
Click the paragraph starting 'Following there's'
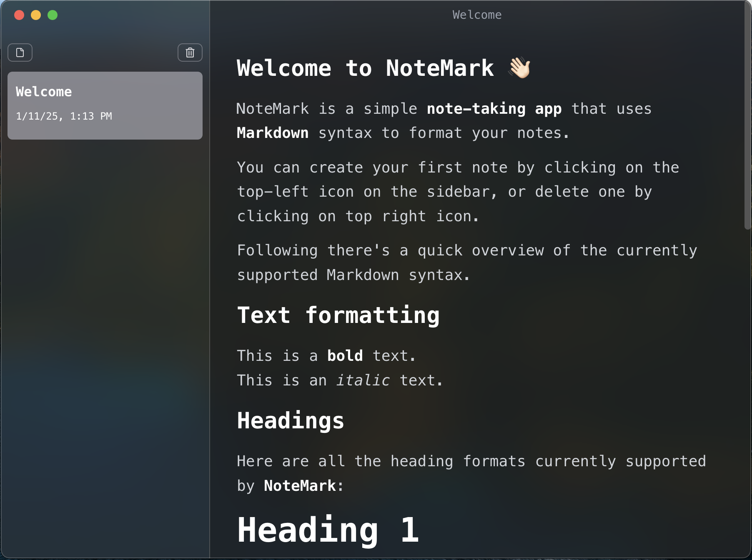click(467, 262)
